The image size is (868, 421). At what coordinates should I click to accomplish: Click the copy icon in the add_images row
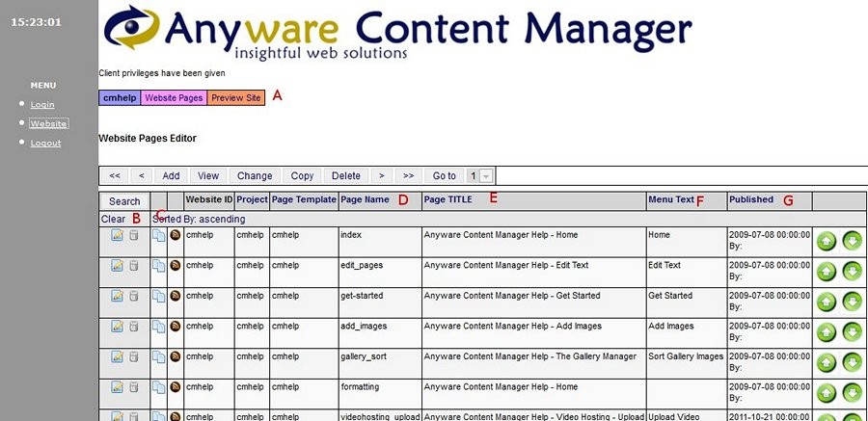coord(159,327)
